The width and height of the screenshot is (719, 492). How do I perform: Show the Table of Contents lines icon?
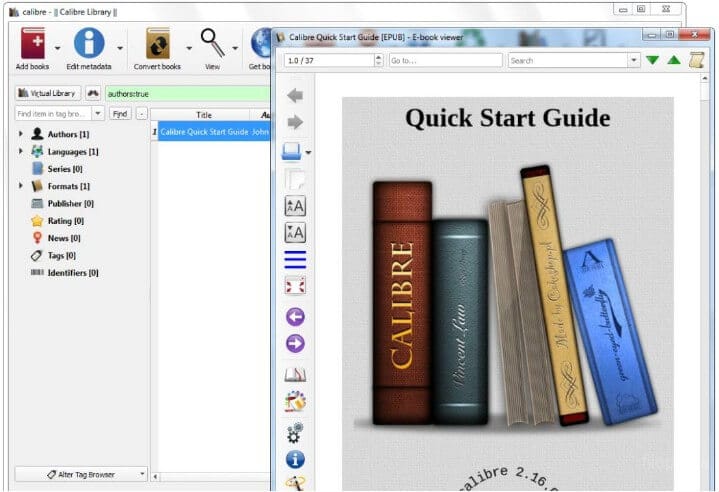coord(295,260)
